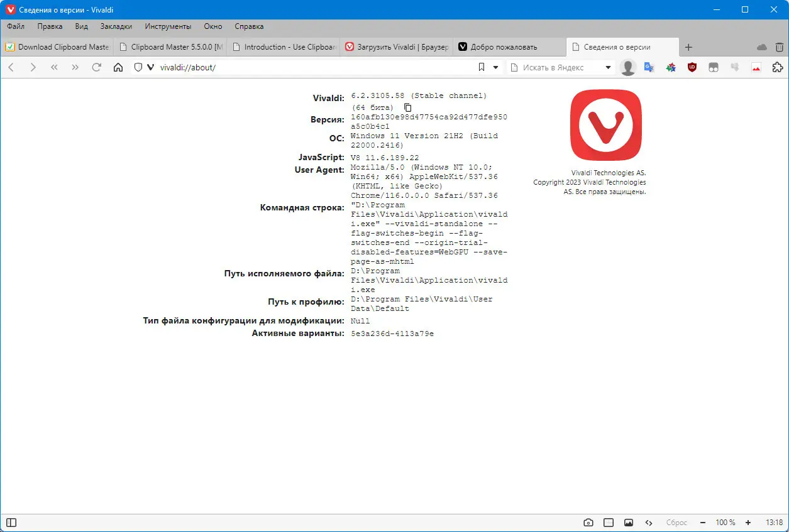
Task: Switch to Download Clipboard Master tab
Action: point(57,47)
